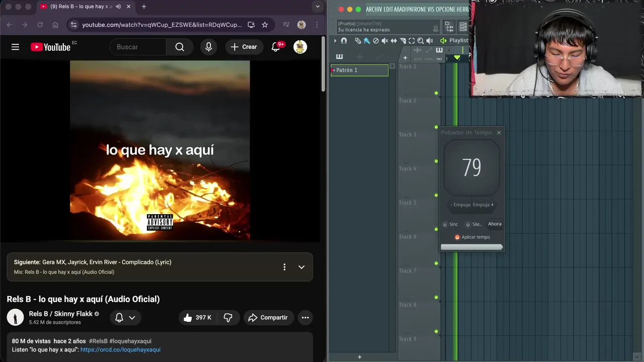Expand the mix playlist panel chevron
The height and width of the screenshot is (362, 644).
pyautogui.click(x=301, y=267)
